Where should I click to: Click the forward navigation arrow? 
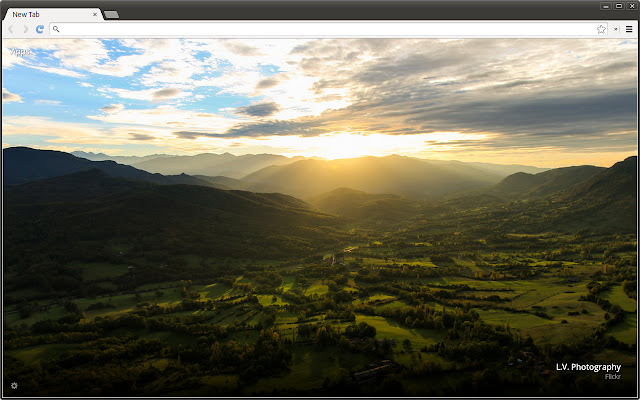[x=25, y=29]
